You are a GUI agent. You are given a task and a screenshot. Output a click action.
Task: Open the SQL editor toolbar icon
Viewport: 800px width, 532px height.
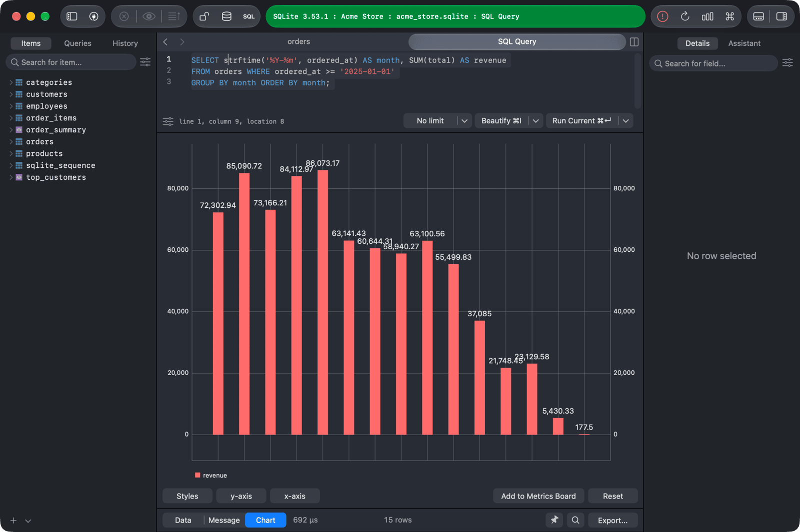coord(249,16)
